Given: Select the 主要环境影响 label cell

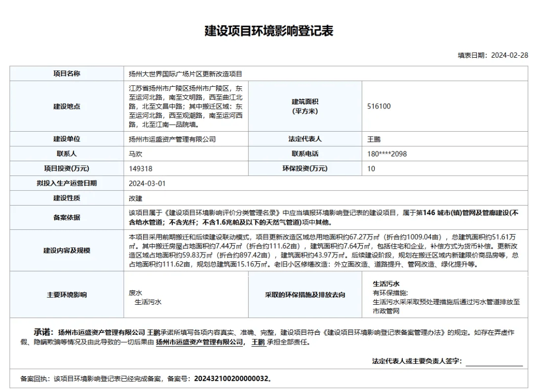Looking at the screenshot, I should pos(67,294).
